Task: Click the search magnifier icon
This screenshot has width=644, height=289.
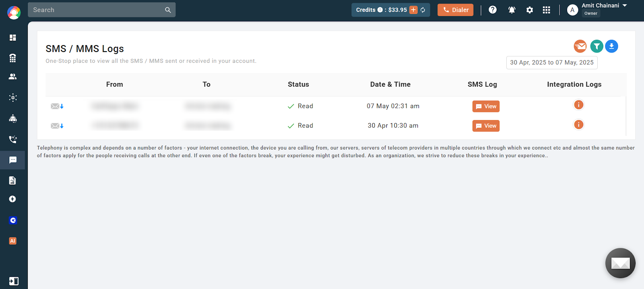Action: [168, 10]
